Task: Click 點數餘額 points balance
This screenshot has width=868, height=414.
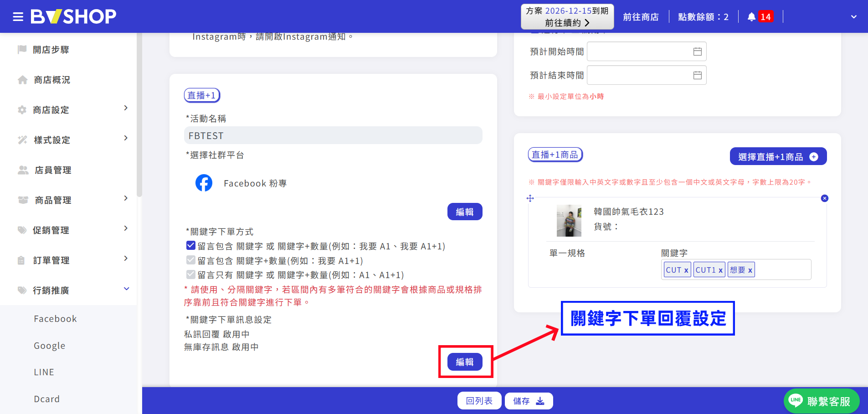Action: tap(703, 17)
